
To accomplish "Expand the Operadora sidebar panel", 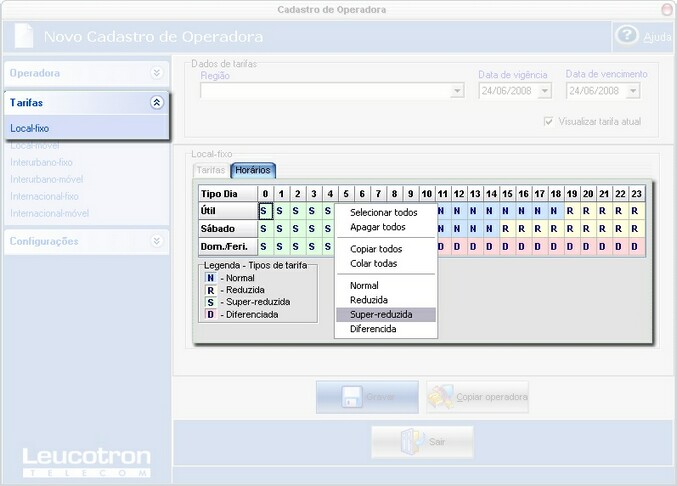I will pos(157,73).
